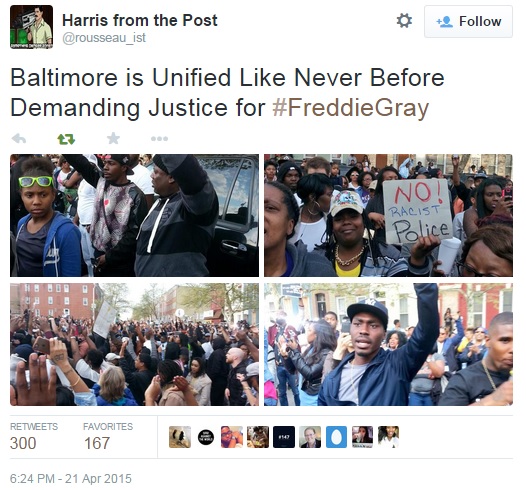Retweet using the green arrows icon

(x=66, y=139)
